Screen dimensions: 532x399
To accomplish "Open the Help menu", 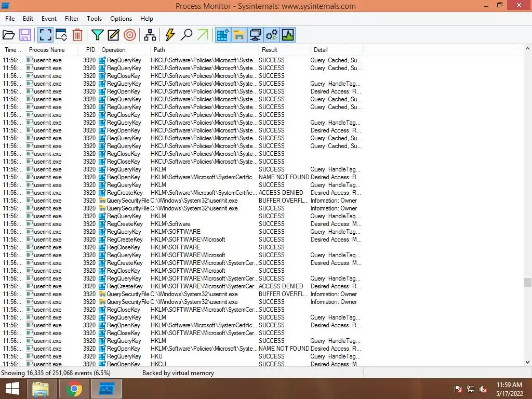I will pos(147,19).
